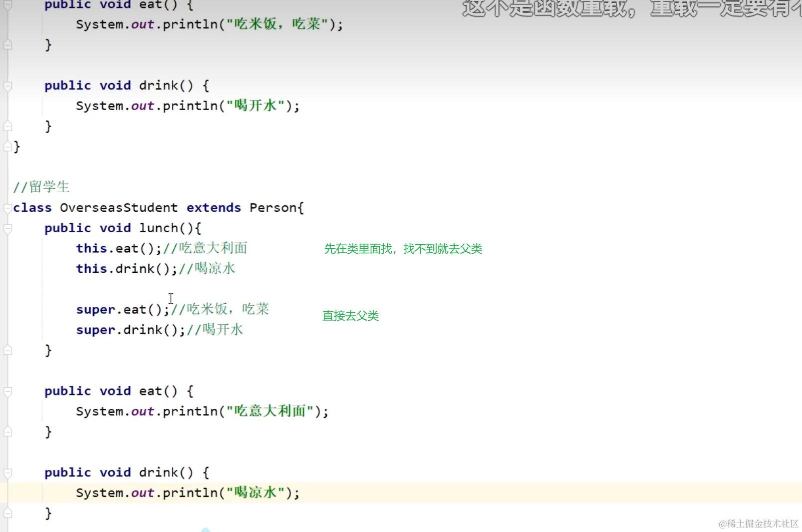Click the extends keyword
Image resolution: width=802 pixels, height=532 pixels.
click(214, 208)
